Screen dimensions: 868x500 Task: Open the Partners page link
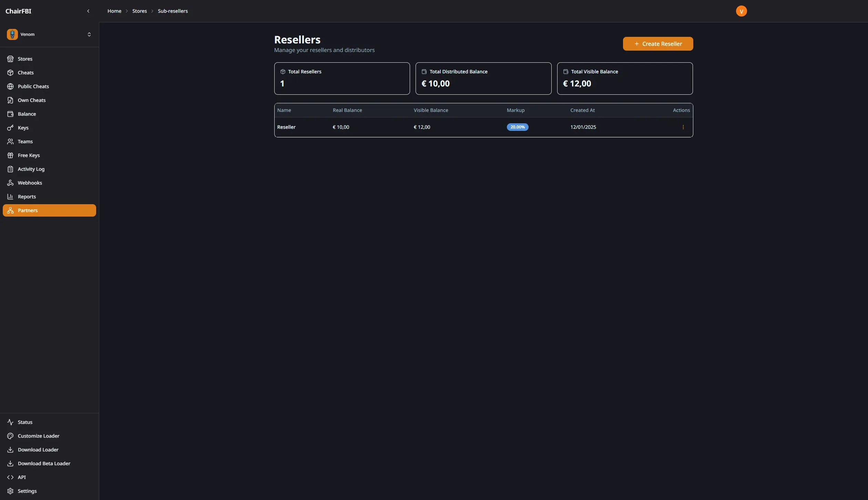click(28, 210)
